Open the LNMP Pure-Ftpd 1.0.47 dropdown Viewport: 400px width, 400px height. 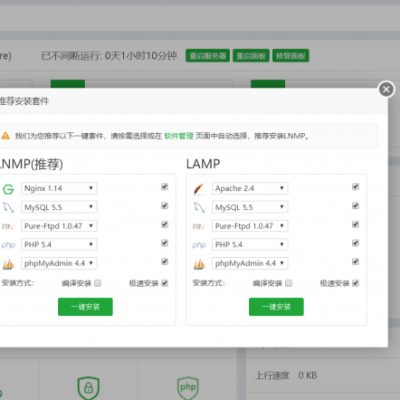tap(59, 226)
